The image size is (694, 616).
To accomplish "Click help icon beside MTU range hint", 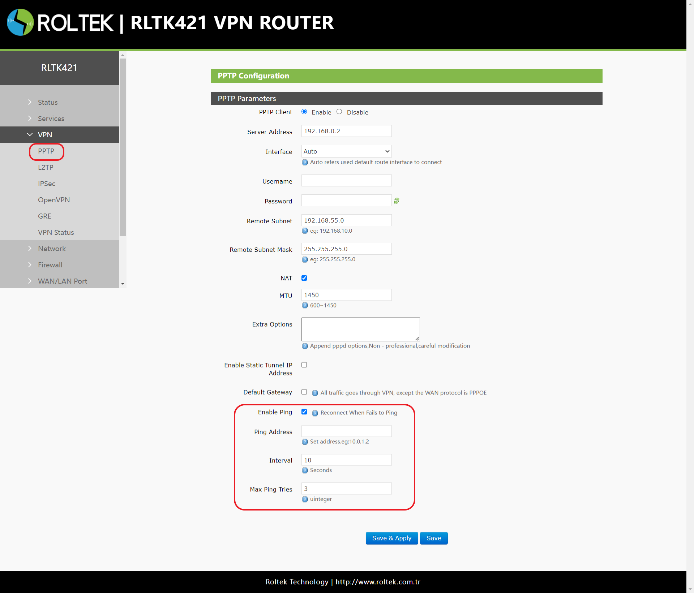I will (305, 306).
